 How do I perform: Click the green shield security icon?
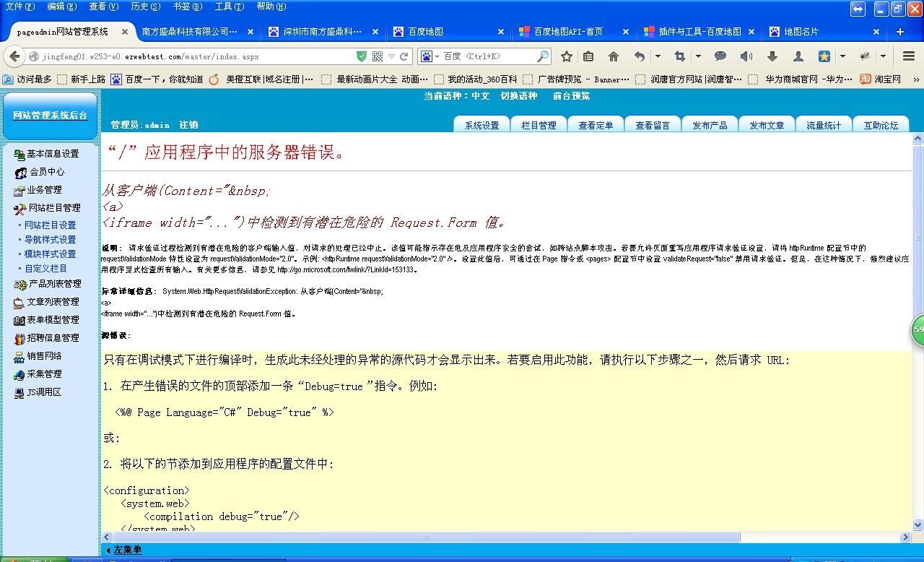362,56
